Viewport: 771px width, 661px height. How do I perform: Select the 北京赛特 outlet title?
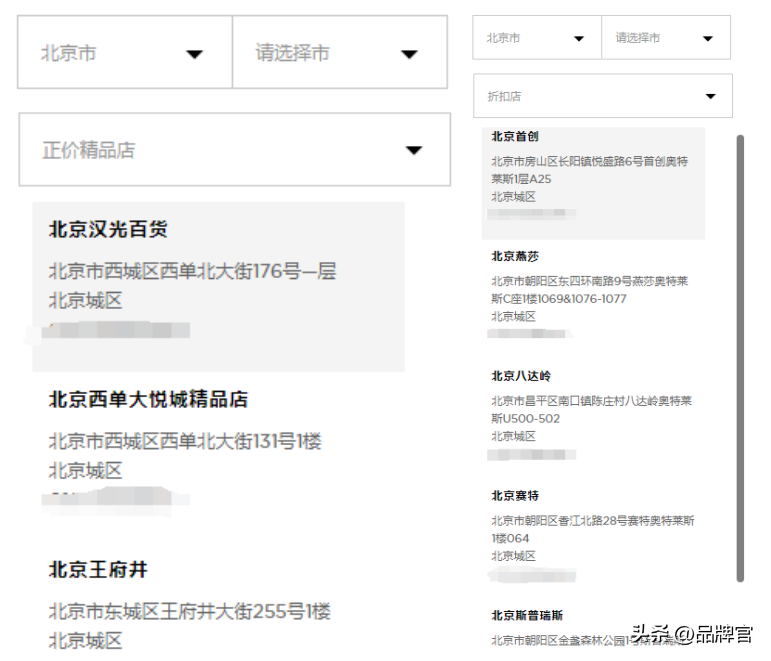(x=515, y=495)
